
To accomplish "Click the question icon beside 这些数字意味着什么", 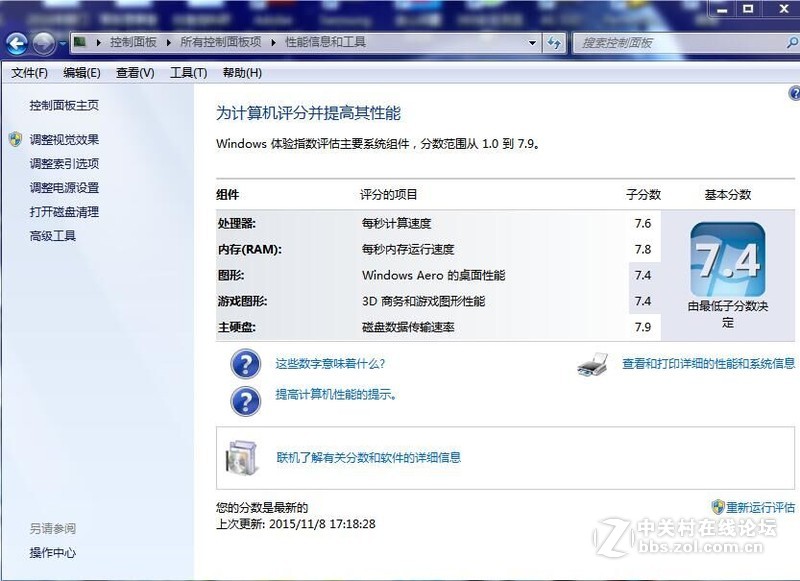I will tap(245, 364).
